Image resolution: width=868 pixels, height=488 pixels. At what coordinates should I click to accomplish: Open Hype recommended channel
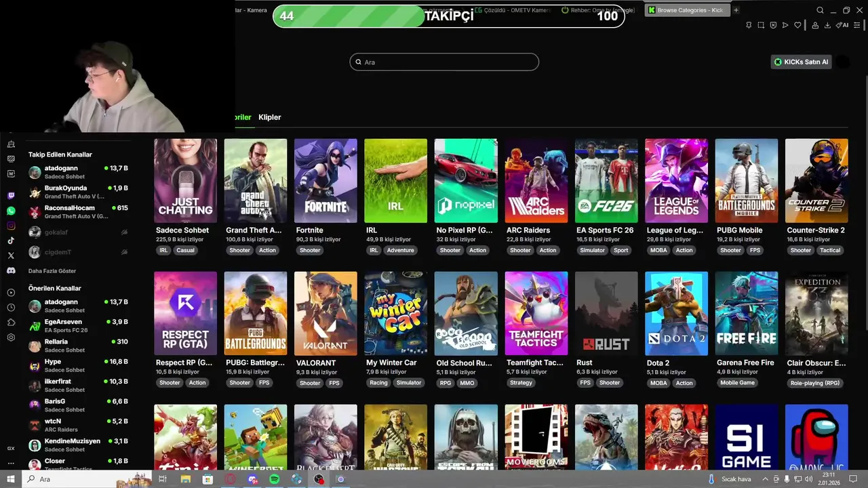click(79, 366)
